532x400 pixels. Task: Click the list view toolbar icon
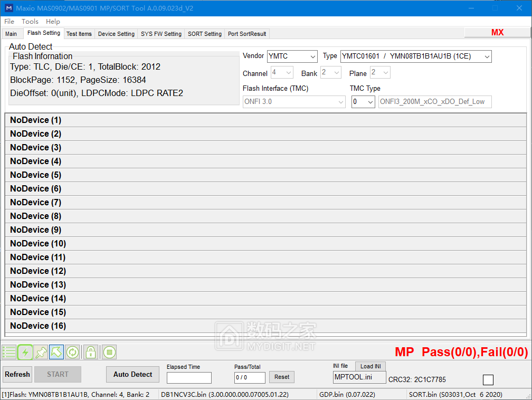[9, 352]
